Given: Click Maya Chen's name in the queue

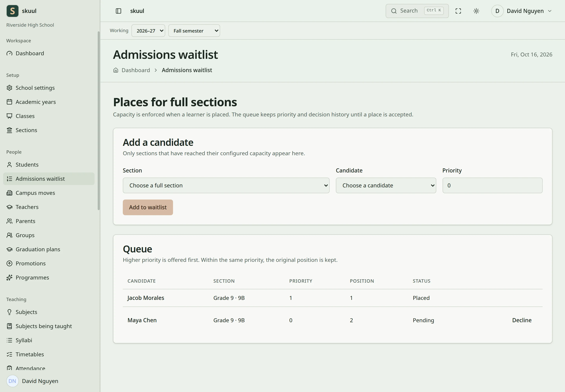Looking at the screenshot, I should click(x=142, y=320).
